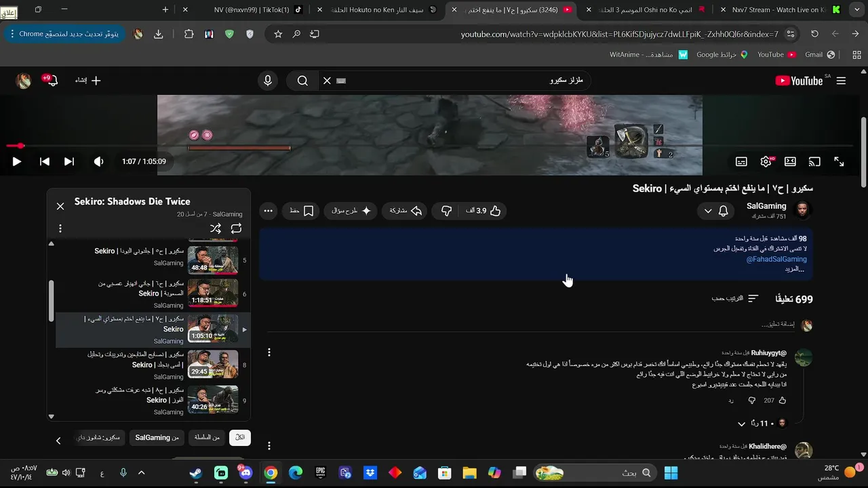The height and width of the screenshot is (488, 868).
Task: Open notification bell dropdown for SalGaming
Action: (x=716, y=211)
